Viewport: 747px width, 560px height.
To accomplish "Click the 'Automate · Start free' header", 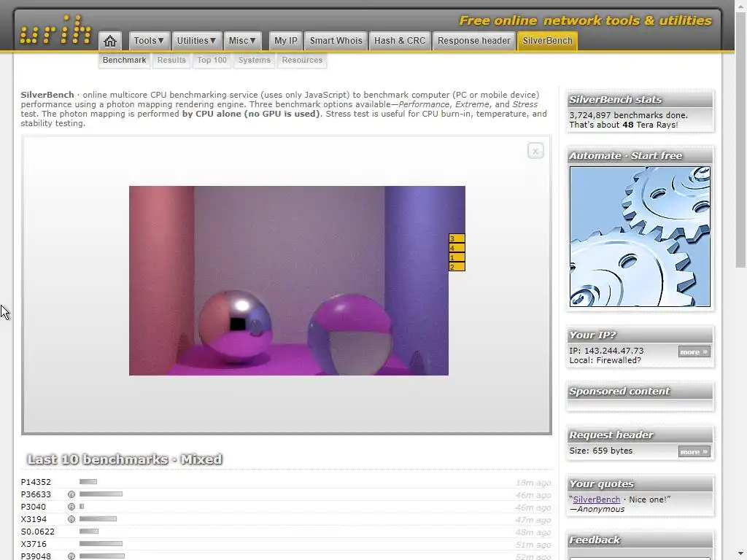I will (x=640, y=156).
